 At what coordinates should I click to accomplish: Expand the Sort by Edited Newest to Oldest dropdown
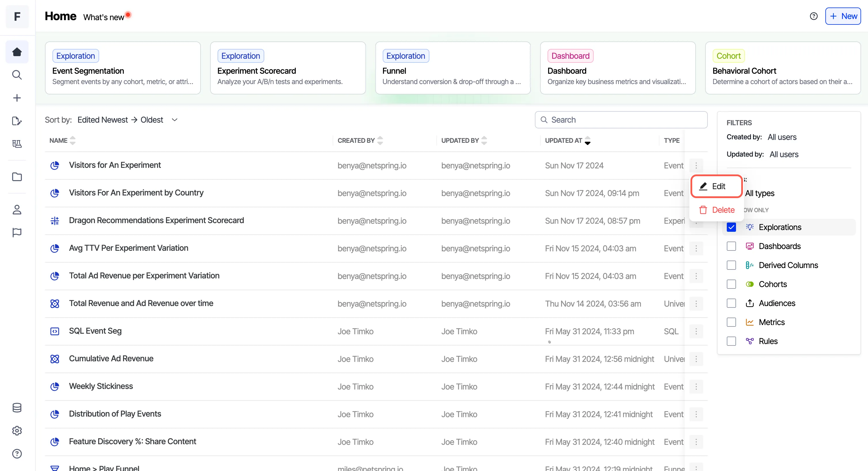(x=127, y=120)
